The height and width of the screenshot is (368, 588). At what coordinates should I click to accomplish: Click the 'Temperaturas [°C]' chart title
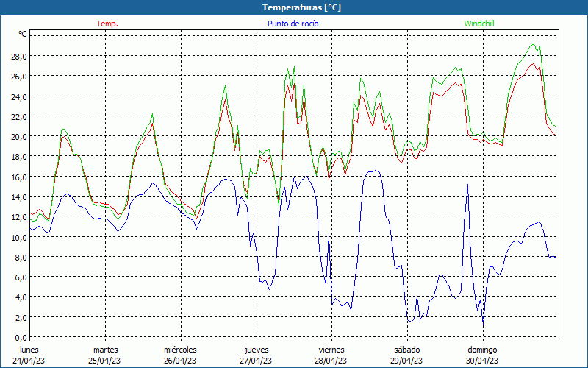click(x=302, y=7)
